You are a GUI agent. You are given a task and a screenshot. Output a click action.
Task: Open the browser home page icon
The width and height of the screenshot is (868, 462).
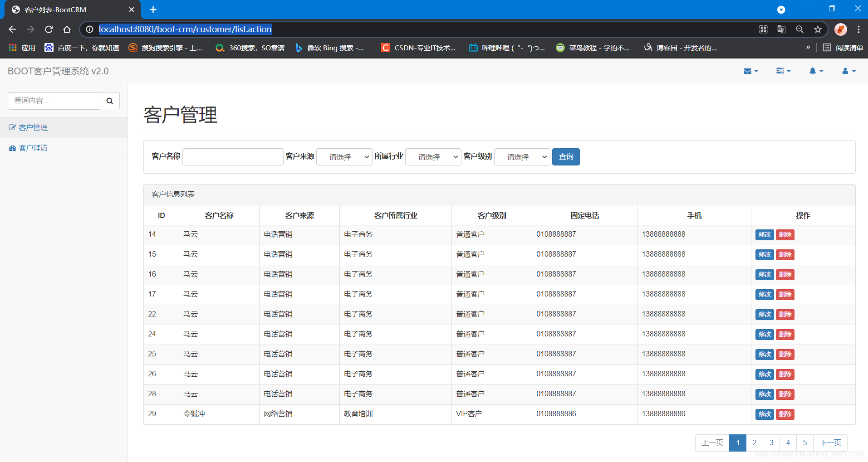tap(67, 29)
